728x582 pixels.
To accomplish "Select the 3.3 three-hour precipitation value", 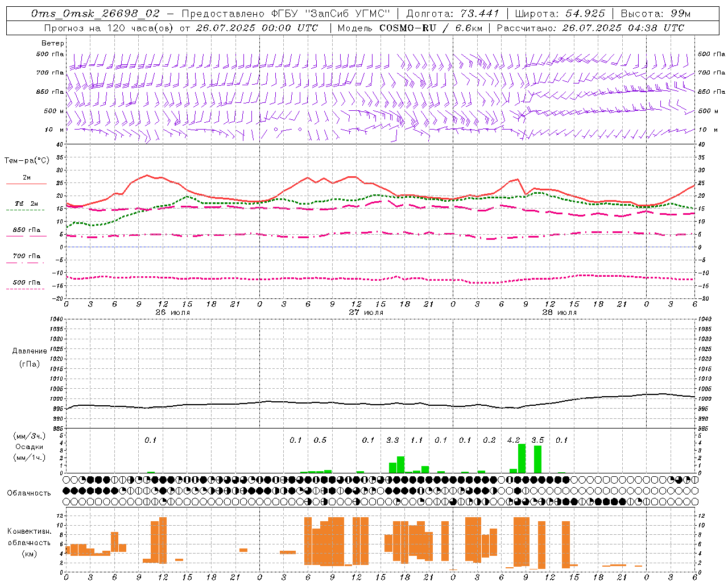I will coord(392,440).
